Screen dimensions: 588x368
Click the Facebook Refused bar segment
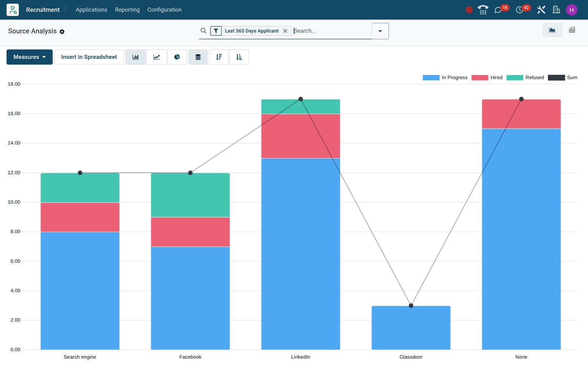[190, 195]
